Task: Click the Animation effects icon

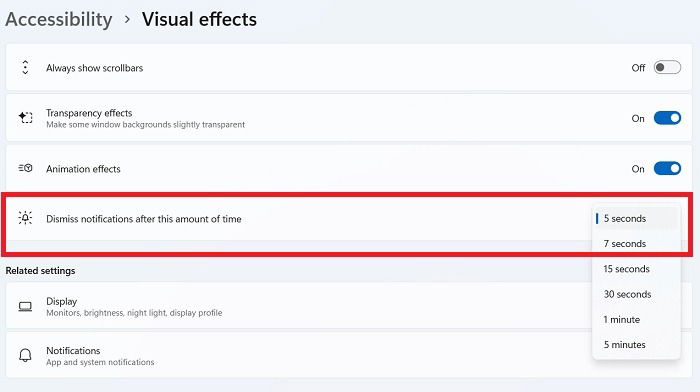Action: [x=25, y=168]
